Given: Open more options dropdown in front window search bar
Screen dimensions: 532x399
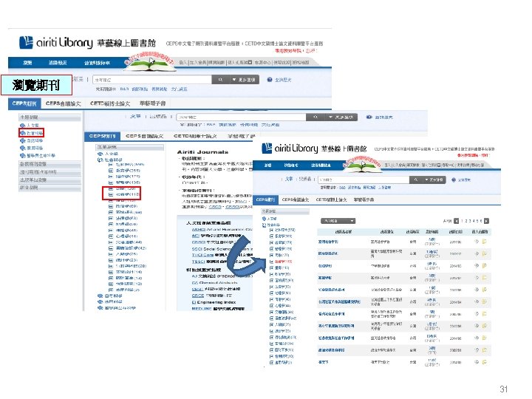Looking at the screenshot, I should [x=433, y=180].
